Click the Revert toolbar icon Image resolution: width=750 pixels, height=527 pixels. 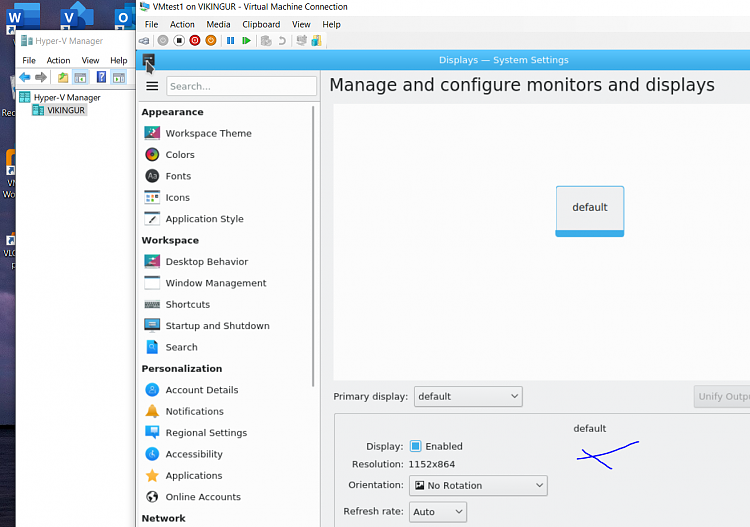click(x=282, y=41)
